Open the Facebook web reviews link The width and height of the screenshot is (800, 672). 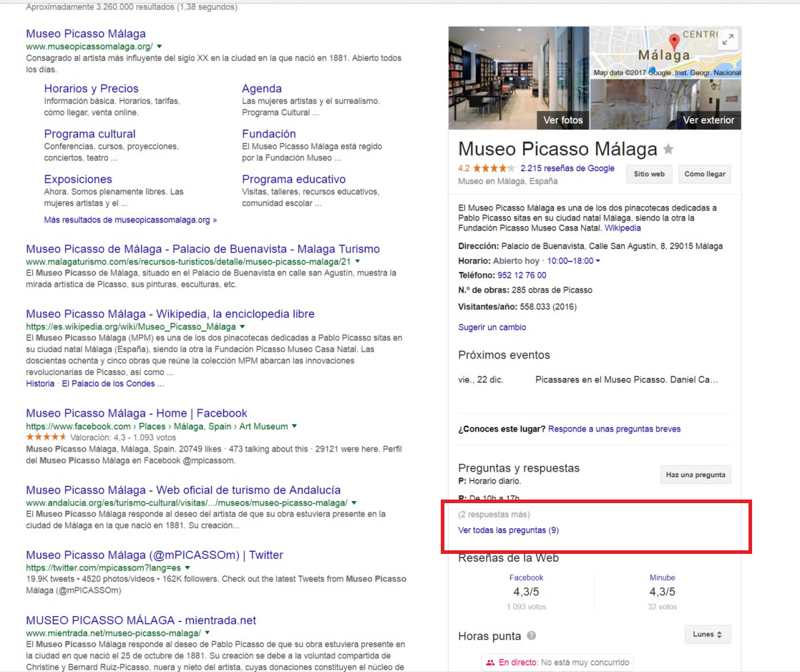tap(526, 578)
